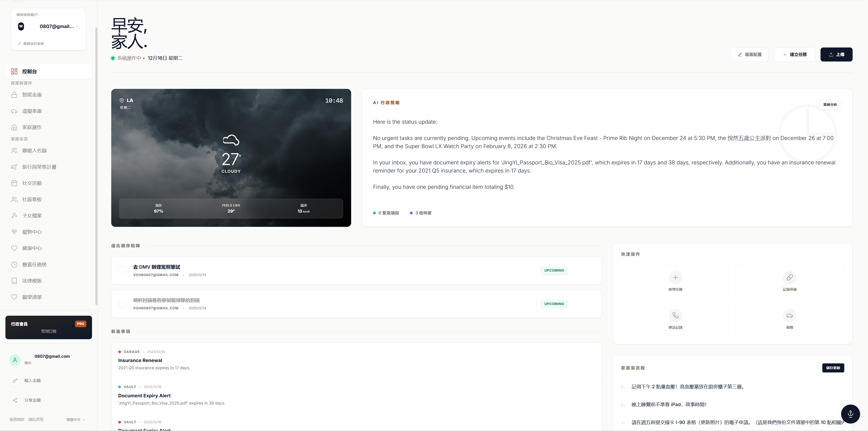Select 寵物中心 from the sidebar
868x431 pixels.
point(32,232)
